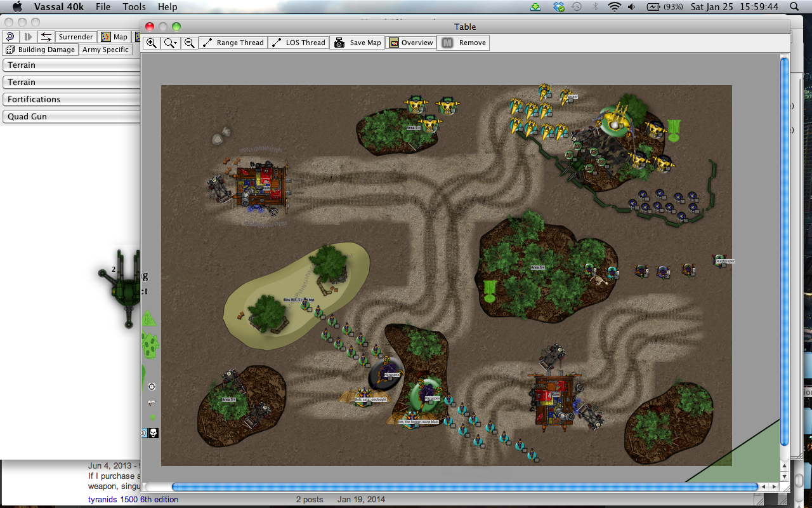
Task: Click the scroll-right arrow on horizontal scrollbar
Action: 773,487
